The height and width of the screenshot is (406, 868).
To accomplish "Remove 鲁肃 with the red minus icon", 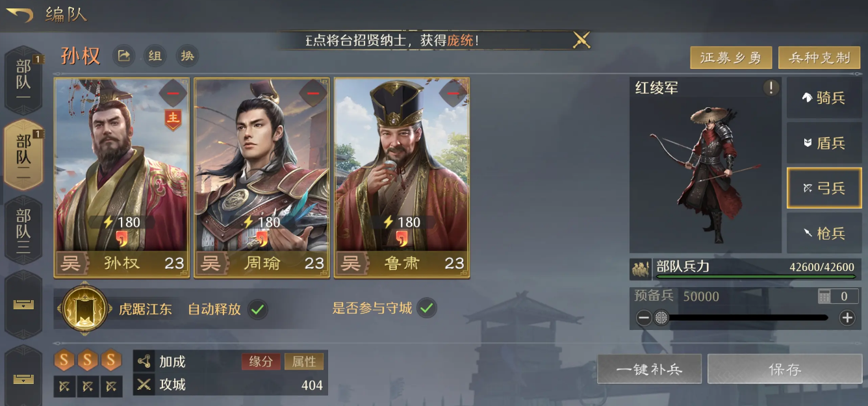I will click(453, 94).
